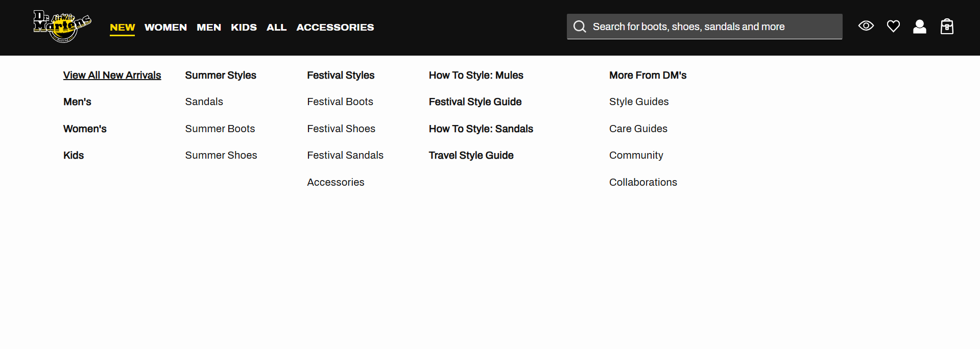Expand the ACCESSORIES navigation menu
Image resolution: width=980 pixels, height=349 pixels.
pyautogui.click(x=335, y=27)
